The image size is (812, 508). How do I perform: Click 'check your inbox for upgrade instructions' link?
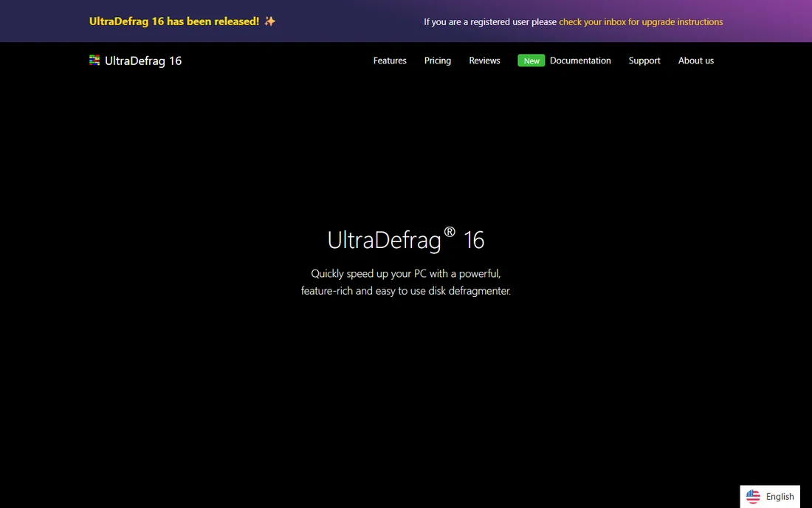pyautogui.click(x=641, y=21)
